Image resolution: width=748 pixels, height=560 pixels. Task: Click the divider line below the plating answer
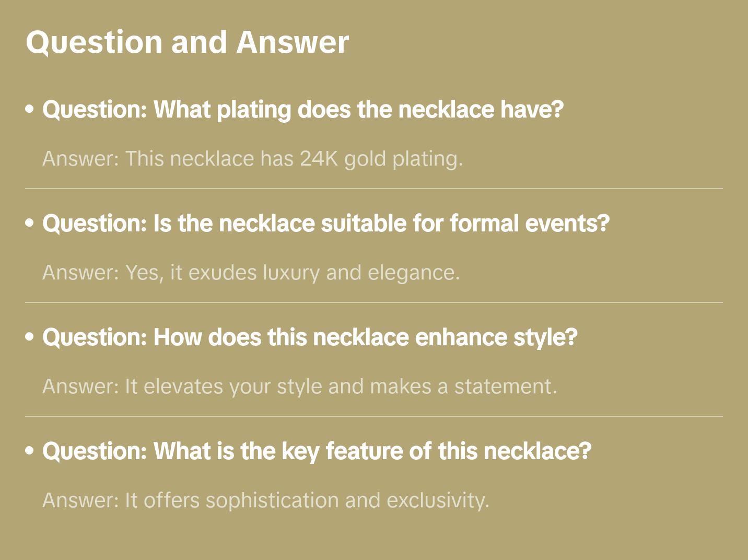(x=374, y=189)
